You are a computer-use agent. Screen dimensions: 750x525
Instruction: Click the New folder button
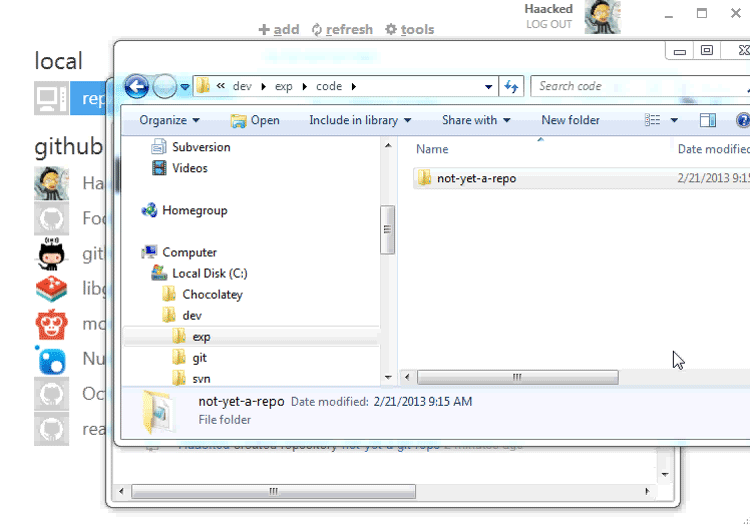(570, 120)
